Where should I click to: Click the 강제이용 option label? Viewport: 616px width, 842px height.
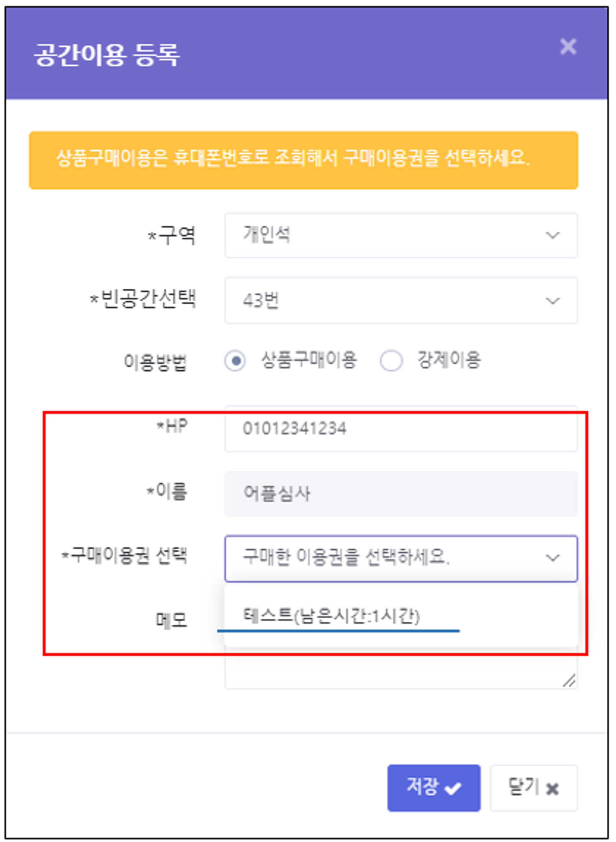pyautogui.click(x=449, y=360)
